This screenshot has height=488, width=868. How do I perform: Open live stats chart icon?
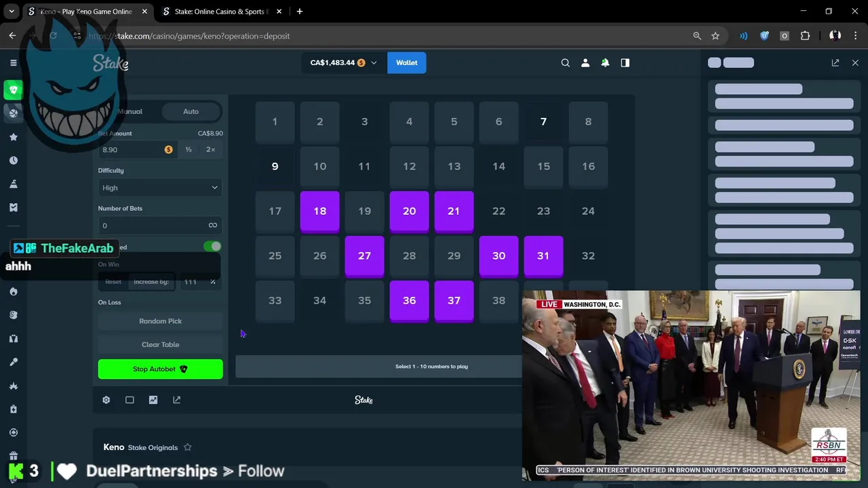point(153,400)
